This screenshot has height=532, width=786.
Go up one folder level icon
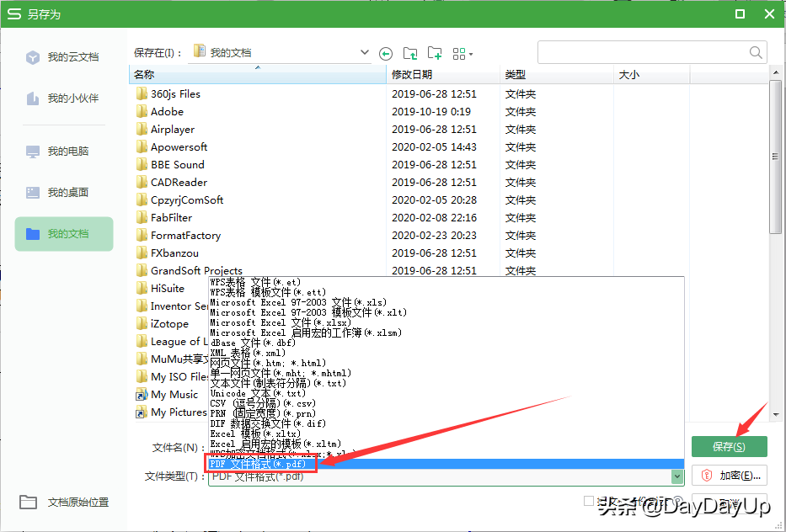tap(410, 53)
